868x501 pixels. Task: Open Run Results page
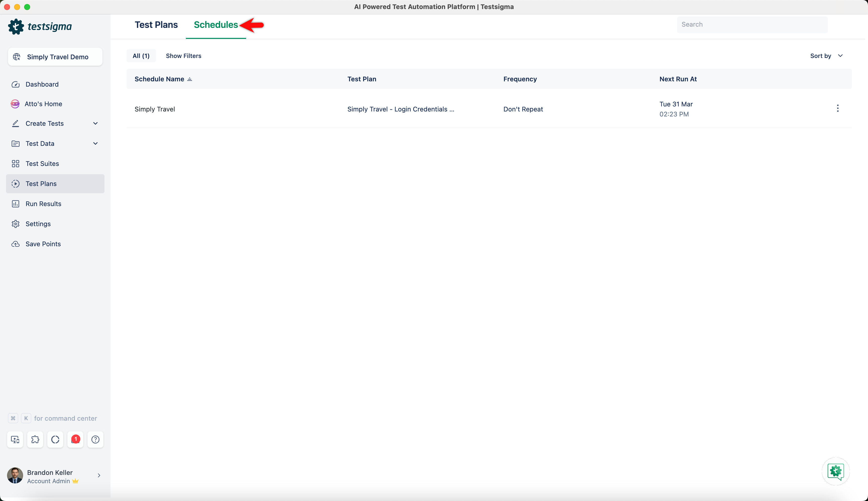pos(43,204)
